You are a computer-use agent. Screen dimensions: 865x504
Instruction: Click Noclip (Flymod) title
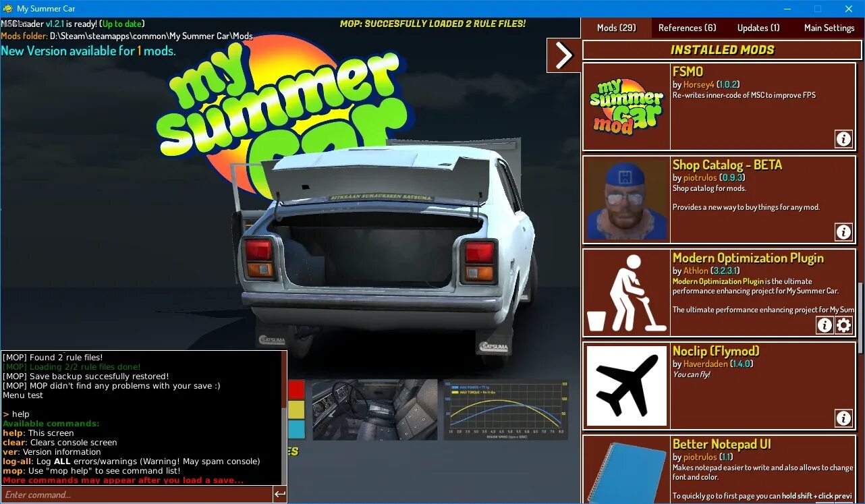coord(716,351)
